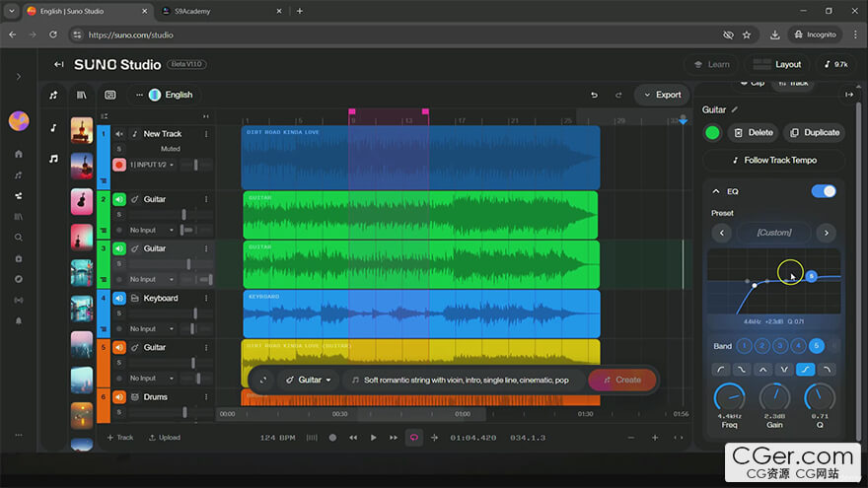Disarm the red record button on New Track
This screenshot has width=868, height=488.
(x=119, y=165)
